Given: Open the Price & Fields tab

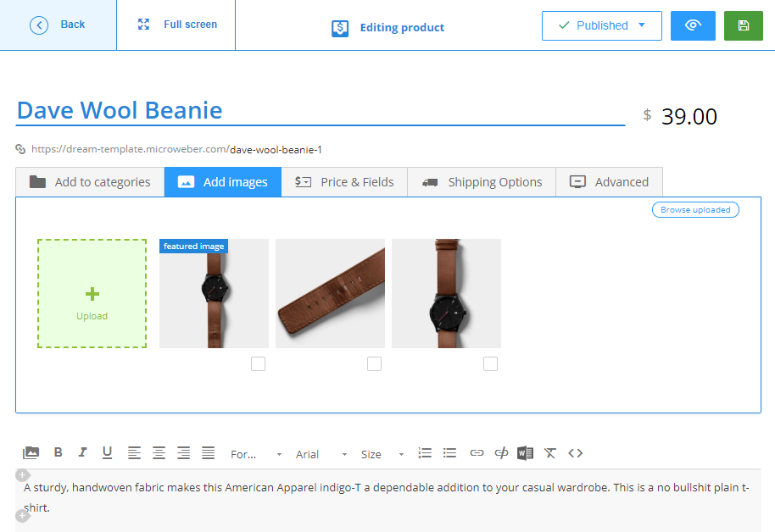Looking at the screenshot, I should click(x=344, y=182).
